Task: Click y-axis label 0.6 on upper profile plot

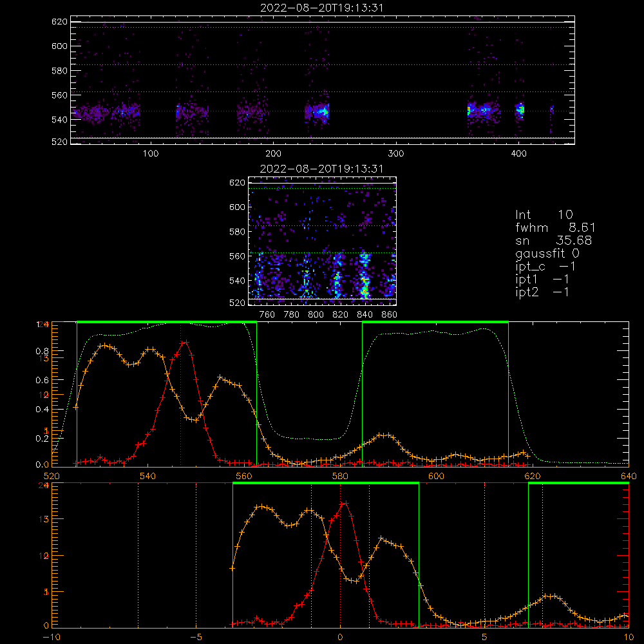Action: pos(42,381)
